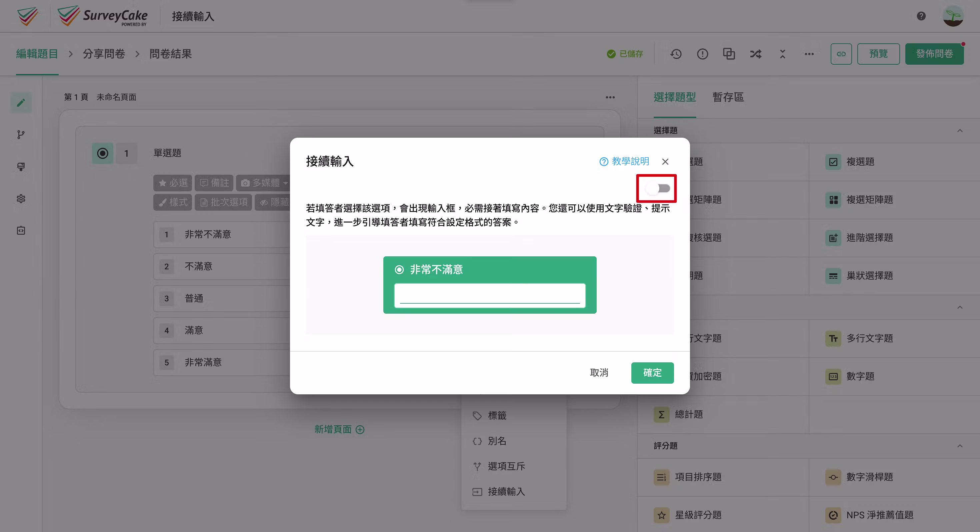Click the single-choice question type icon
This screenshot has height=532, width=980.
(102, 153)
